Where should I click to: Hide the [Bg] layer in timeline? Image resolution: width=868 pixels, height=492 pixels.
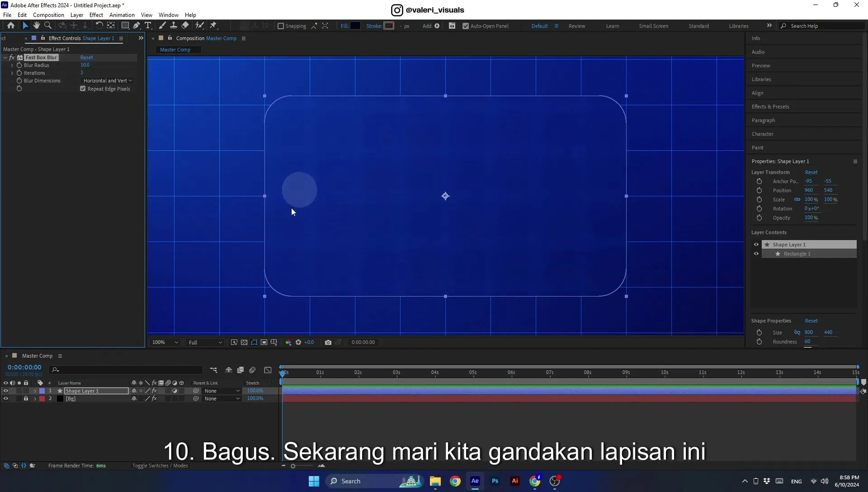(5, 399)
